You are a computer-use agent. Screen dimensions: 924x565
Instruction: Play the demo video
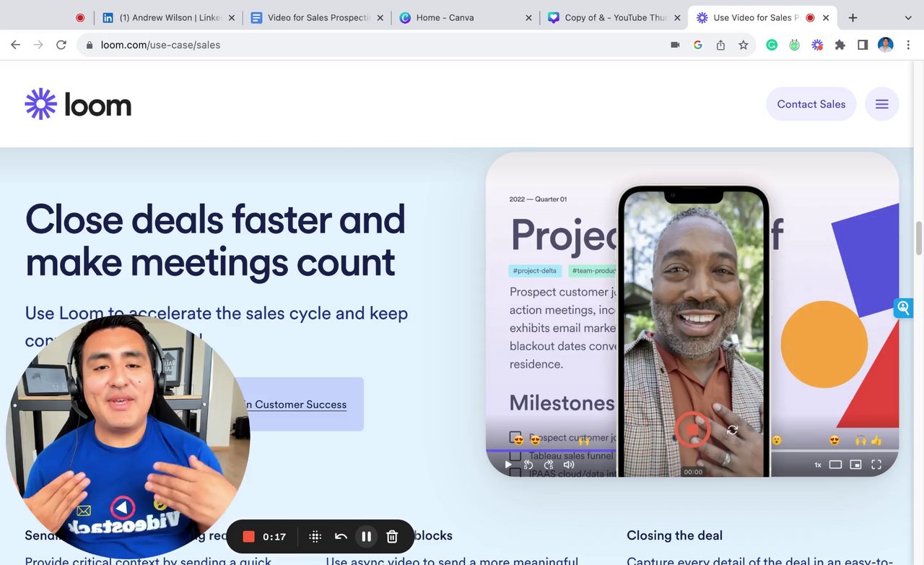[508, 465]
